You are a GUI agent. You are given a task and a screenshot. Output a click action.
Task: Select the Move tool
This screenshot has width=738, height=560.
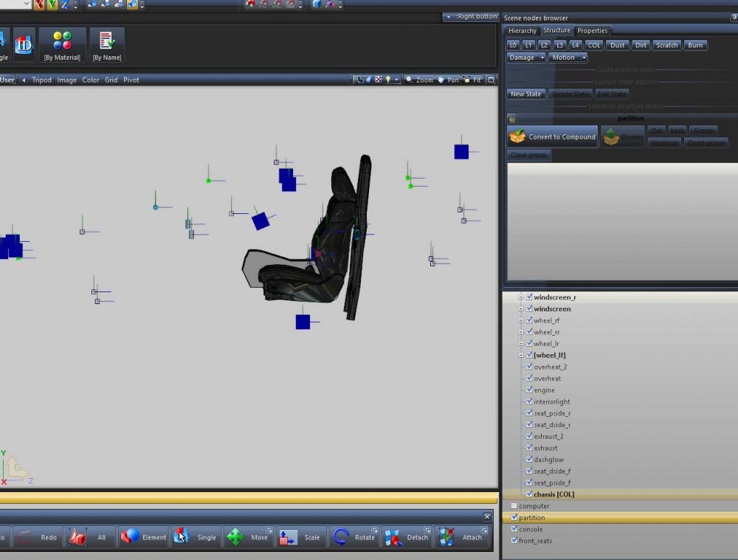(249, 537)
